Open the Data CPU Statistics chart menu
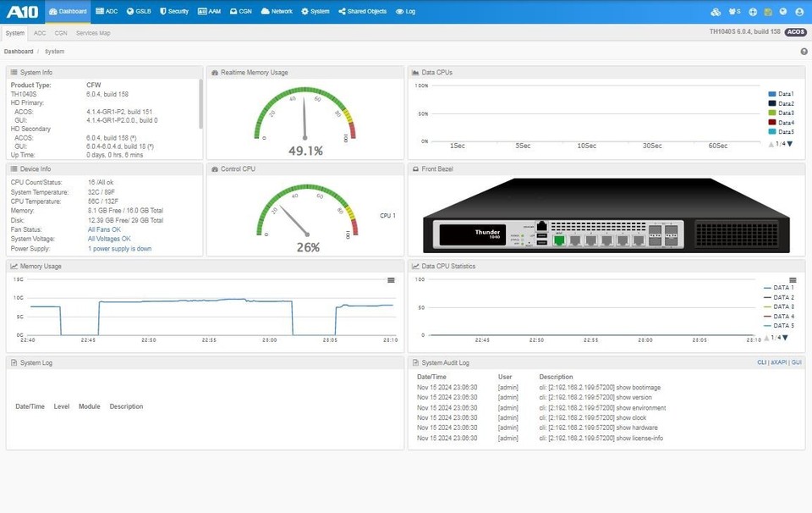 (793, 279)
